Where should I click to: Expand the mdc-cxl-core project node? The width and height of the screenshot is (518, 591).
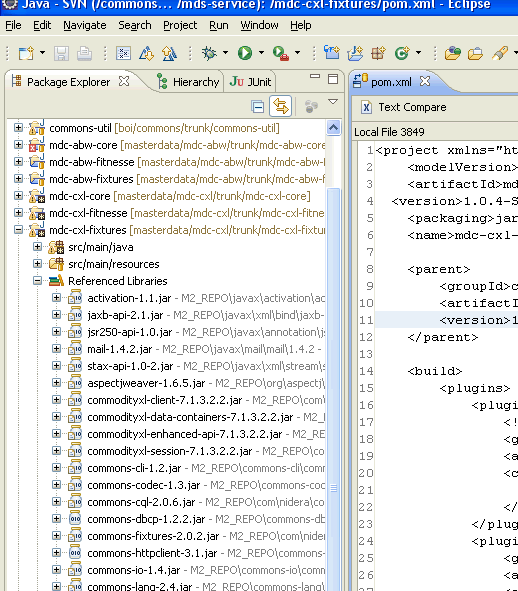tap(18, 195)
